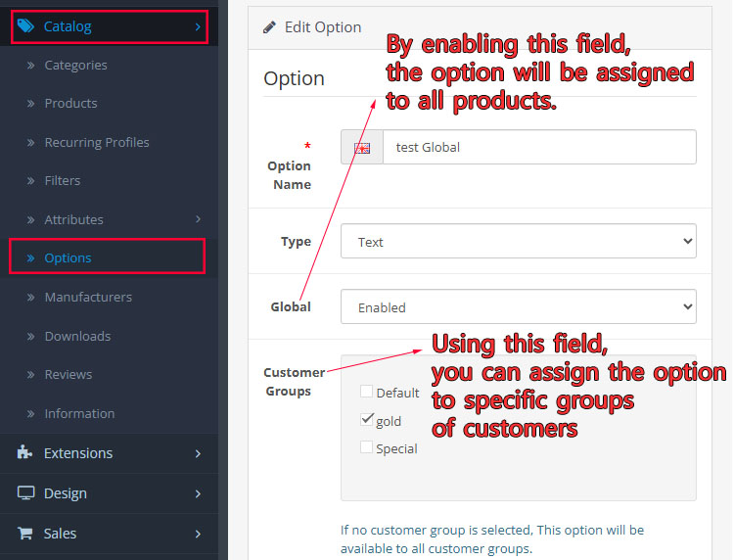The height and width of the screenshot is (560, 734).
Task: Navigate to the Downloads page
Action: (x=77, y=336)
